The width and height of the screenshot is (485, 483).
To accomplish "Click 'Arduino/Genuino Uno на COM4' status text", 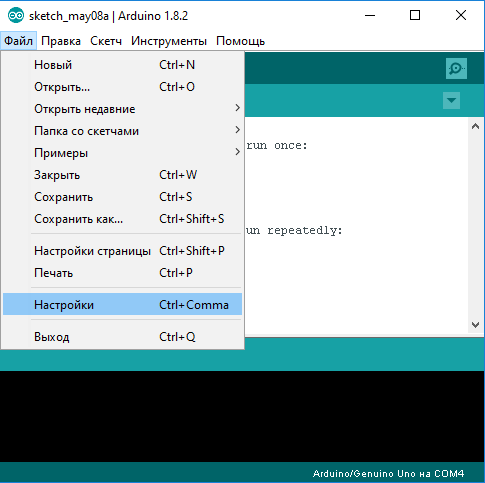I will (x=388, y=473).
